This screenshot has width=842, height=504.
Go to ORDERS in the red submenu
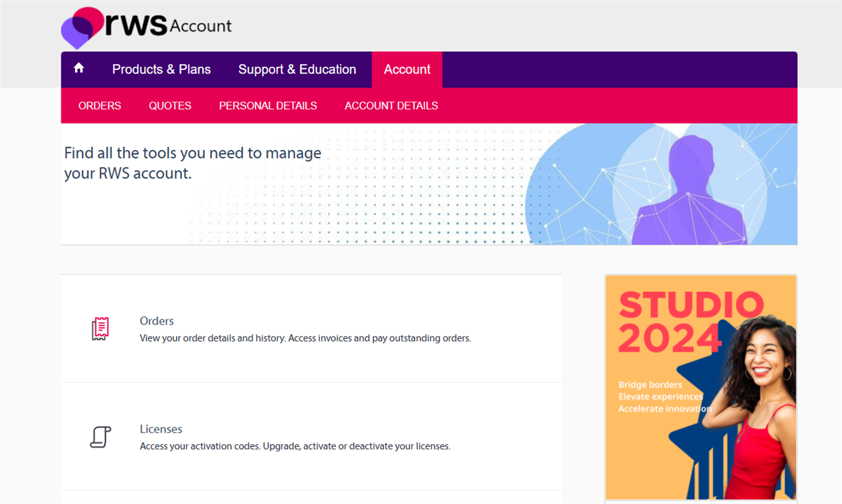tap(100, 105)
